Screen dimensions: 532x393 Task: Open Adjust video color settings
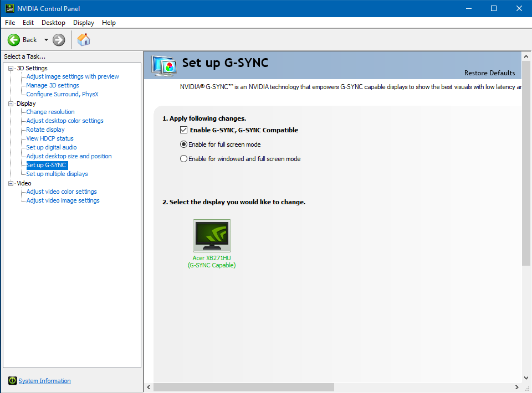(x=62, y=192)
